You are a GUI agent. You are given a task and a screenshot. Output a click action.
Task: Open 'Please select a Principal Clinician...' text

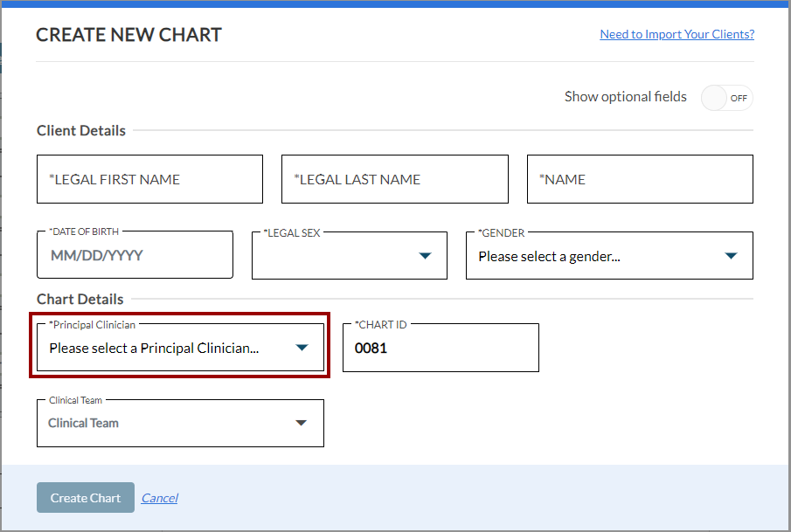coord(154,348)
